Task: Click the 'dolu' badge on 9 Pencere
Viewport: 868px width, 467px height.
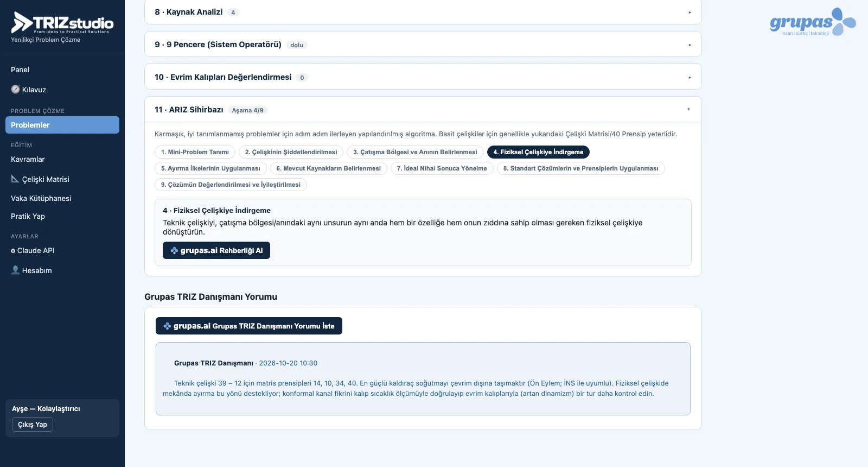Action: (x=297, y=45)
